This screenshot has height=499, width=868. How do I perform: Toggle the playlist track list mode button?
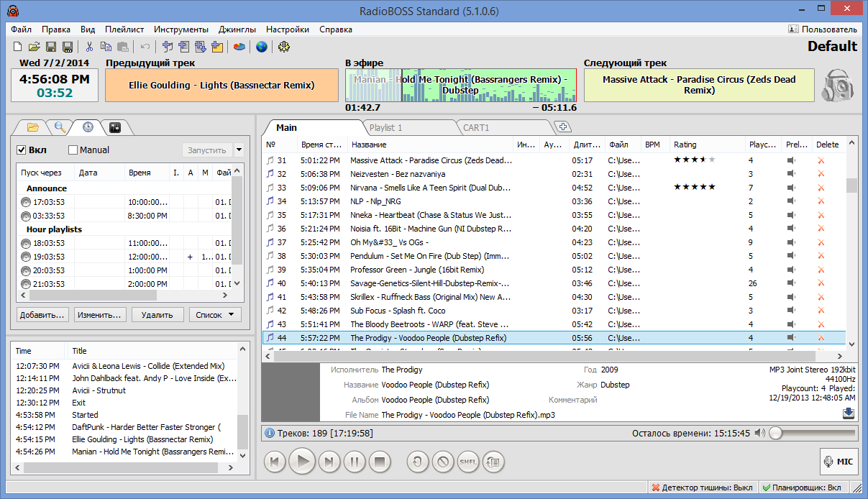[x=493, y=461]
